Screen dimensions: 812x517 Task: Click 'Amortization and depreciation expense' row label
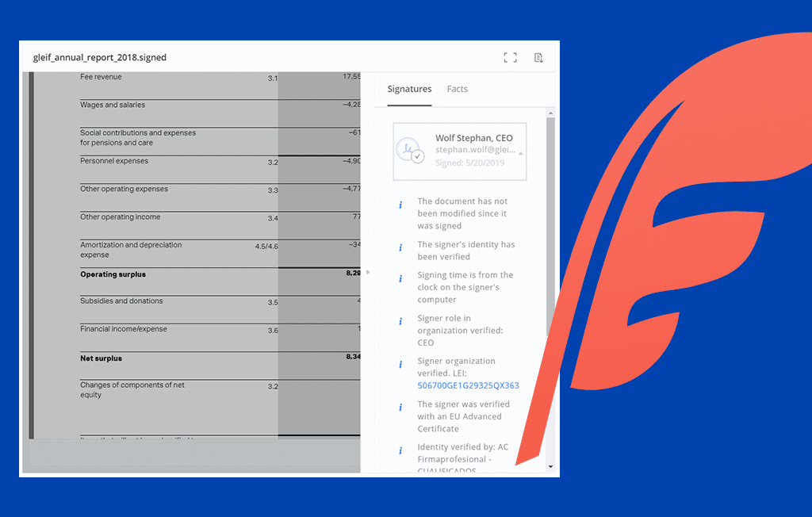coord(131,250)
